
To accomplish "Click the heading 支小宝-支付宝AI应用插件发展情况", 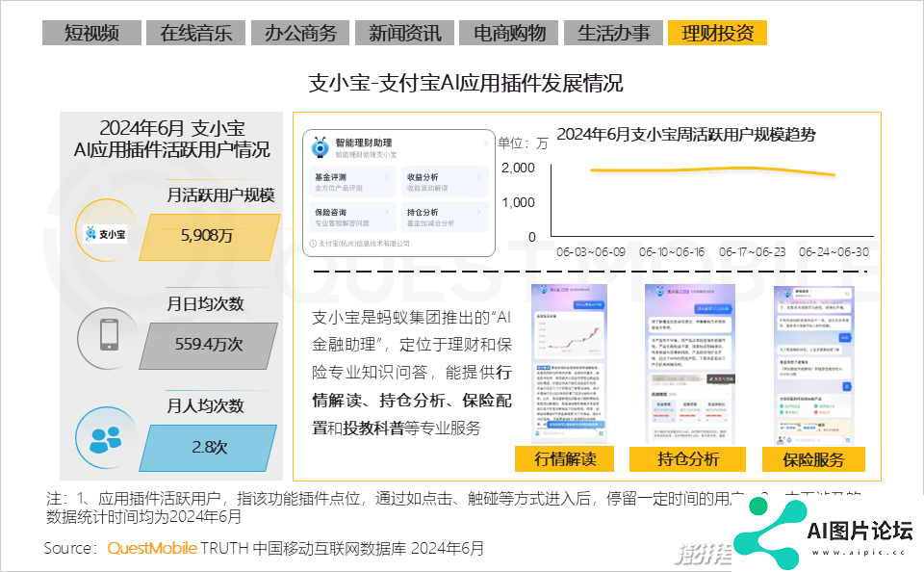I will [466, 83].
